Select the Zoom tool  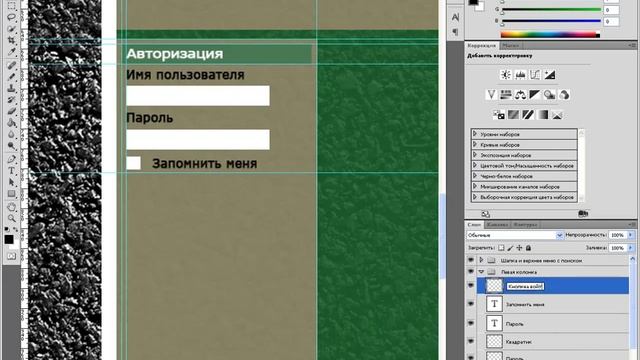11,218
